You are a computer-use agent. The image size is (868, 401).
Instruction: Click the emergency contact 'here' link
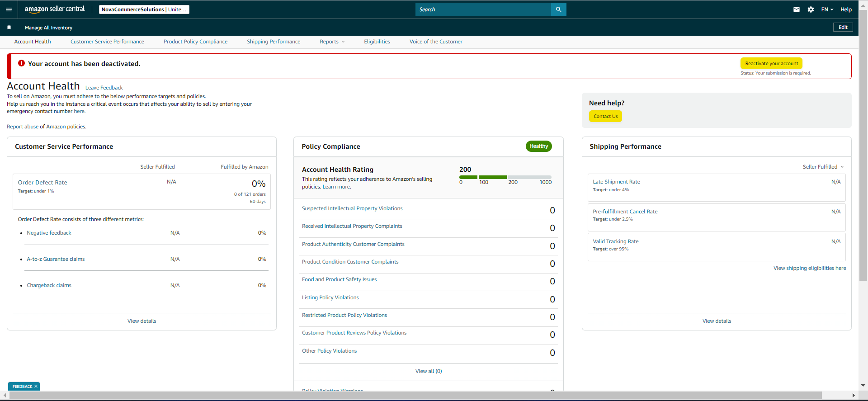(79, 111)
